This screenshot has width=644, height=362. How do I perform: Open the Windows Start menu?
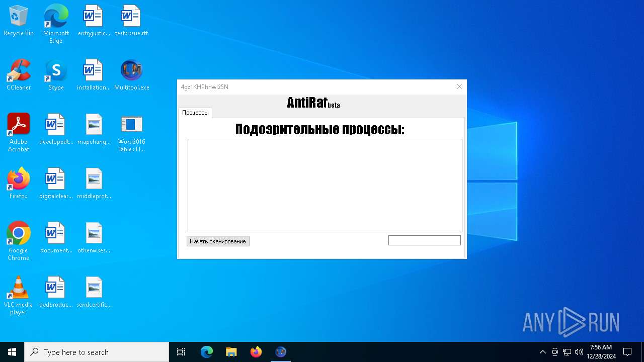(x=12, y=352)
